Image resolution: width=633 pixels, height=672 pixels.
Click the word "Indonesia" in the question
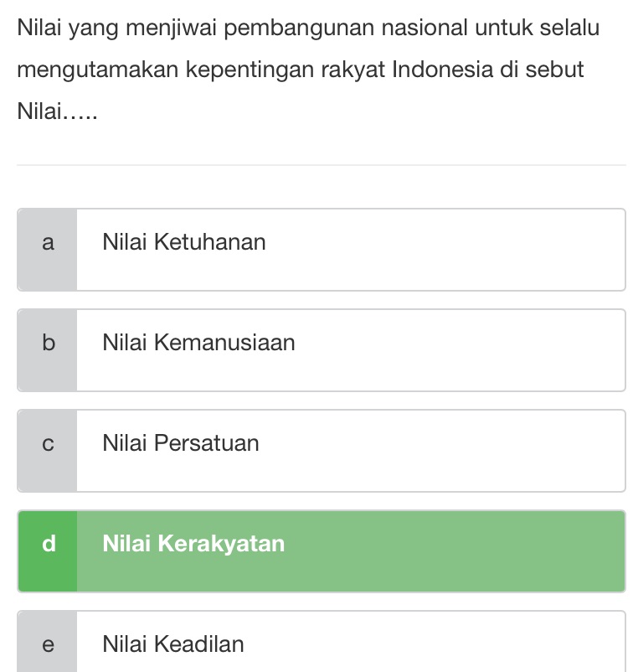441,70
